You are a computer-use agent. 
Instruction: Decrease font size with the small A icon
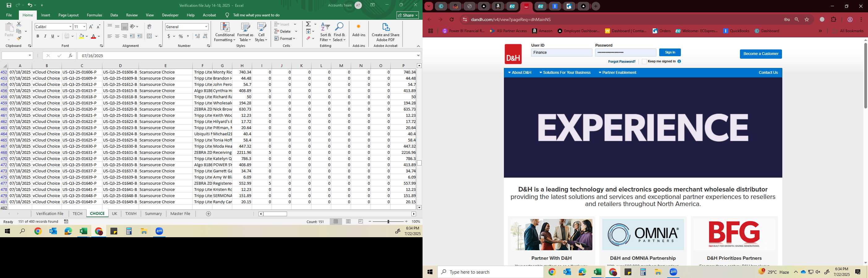coord(98,27)
